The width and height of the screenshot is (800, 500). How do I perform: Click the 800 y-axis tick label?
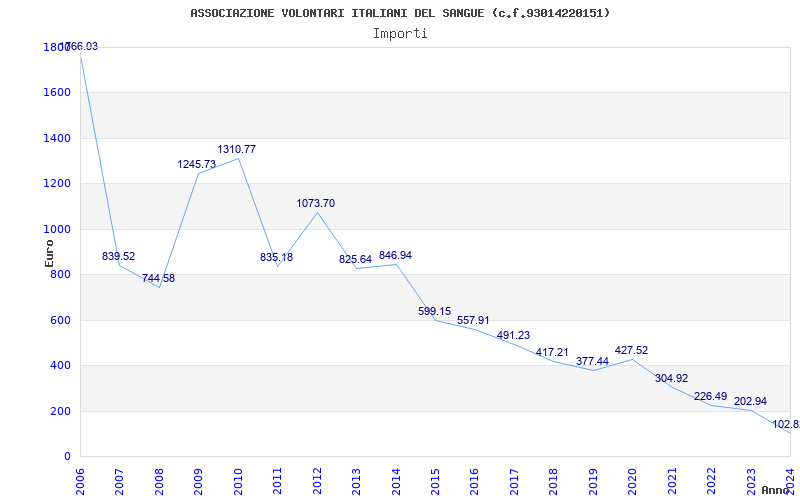click(62, 274)
